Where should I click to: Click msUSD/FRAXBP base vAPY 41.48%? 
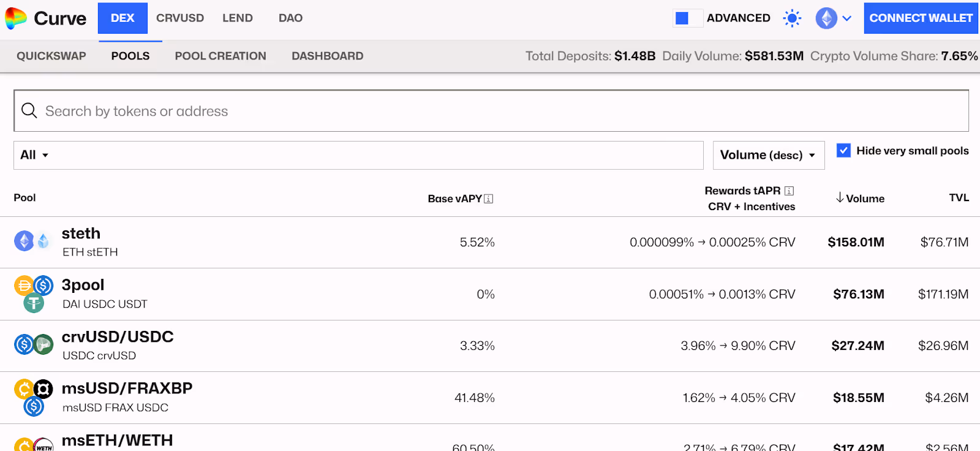475,398
